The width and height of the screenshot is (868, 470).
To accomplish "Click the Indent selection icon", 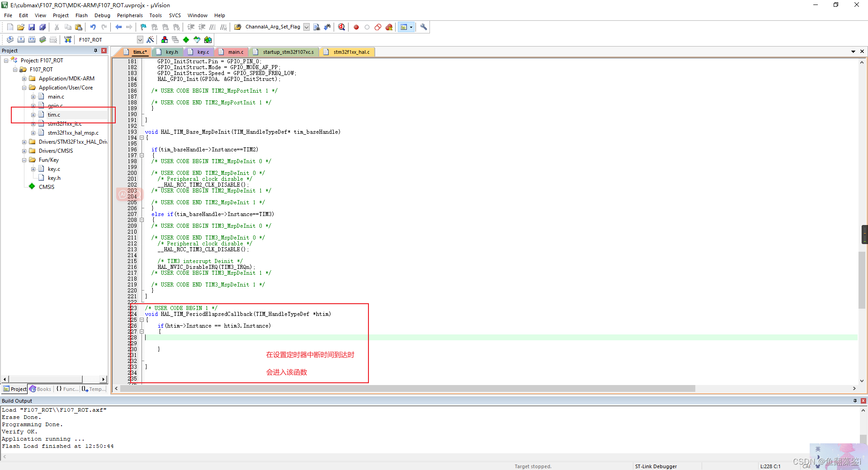I will pos(191,27).
